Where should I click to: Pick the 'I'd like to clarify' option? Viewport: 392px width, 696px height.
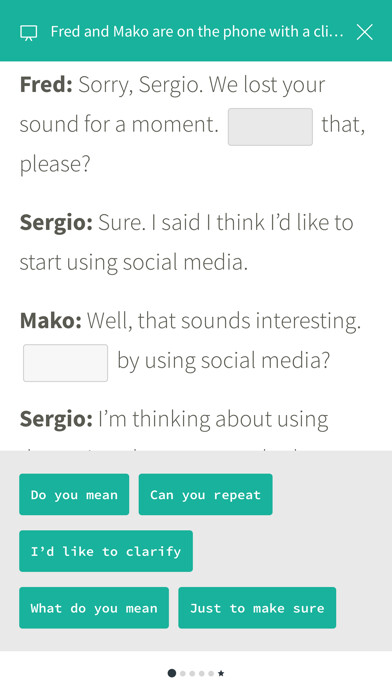pos(106,551)
